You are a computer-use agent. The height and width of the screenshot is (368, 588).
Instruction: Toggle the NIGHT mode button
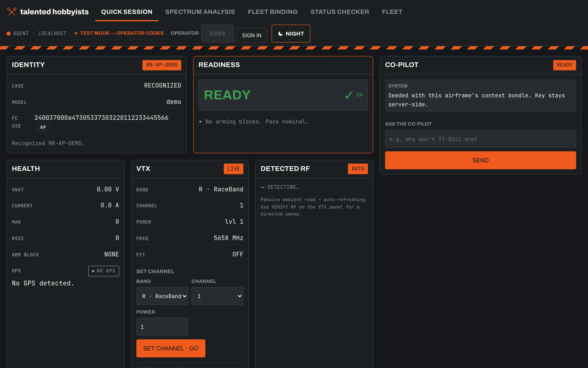pyautogui.click(x=291, y=34)
